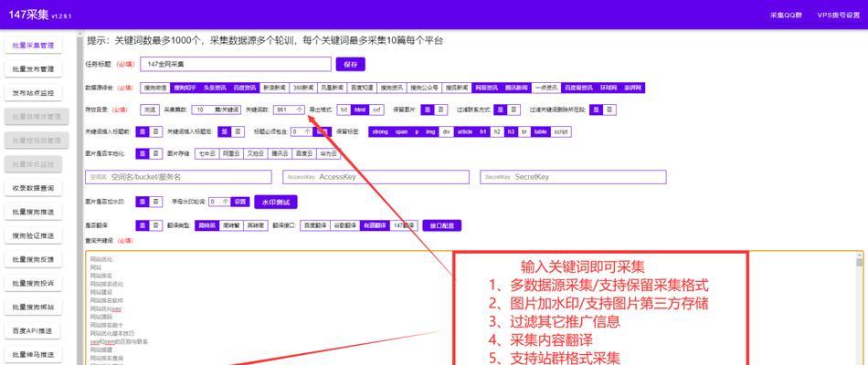
Task: Set 图片是否本地化 to 否
Action: [x=155, y=153]
